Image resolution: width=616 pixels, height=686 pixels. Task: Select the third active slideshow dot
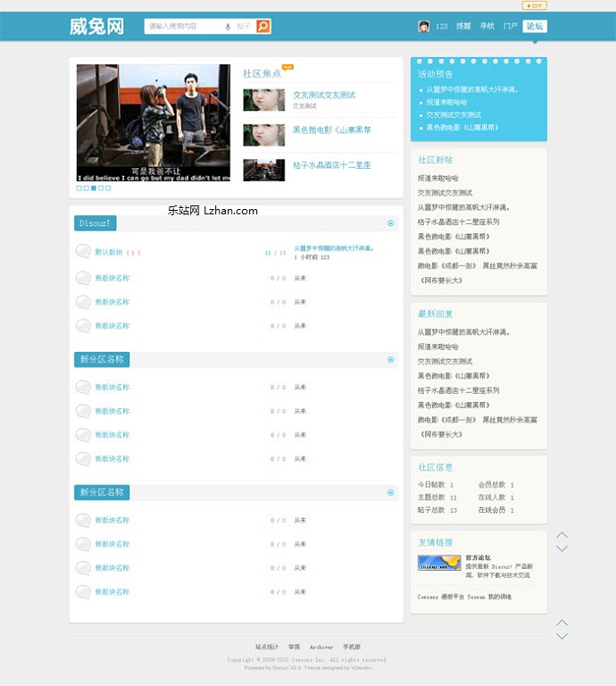coord(94,188)
